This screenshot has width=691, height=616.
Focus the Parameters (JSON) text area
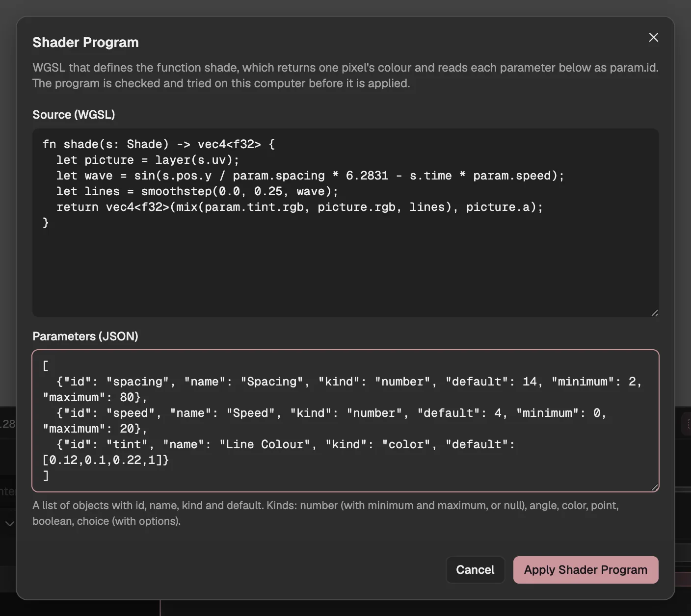345,421
